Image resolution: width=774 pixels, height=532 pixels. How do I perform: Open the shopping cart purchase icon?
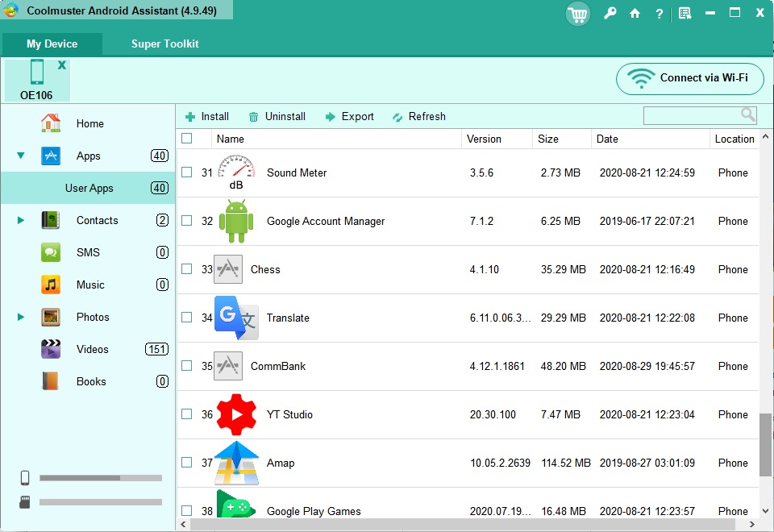[x=577, y=14]
